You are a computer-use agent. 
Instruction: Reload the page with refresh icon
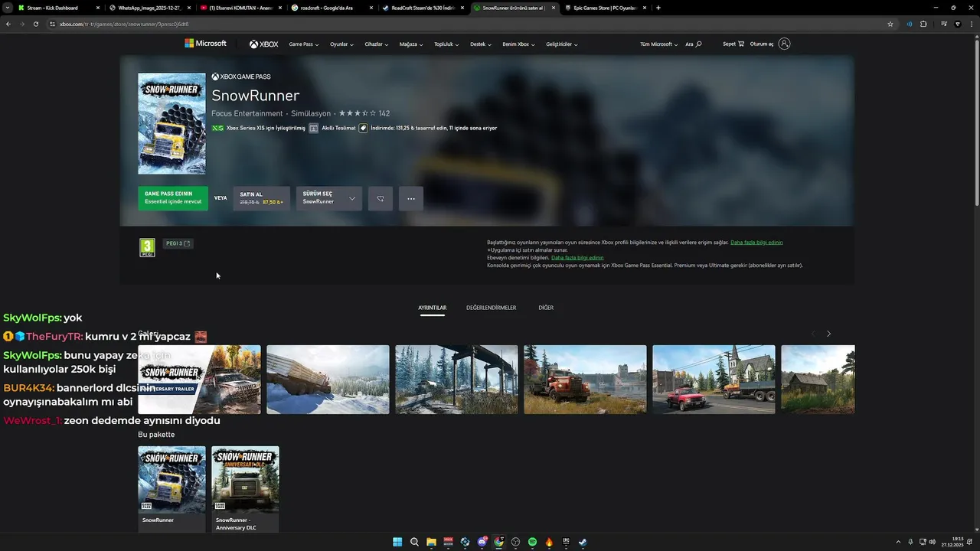(35, 24)
